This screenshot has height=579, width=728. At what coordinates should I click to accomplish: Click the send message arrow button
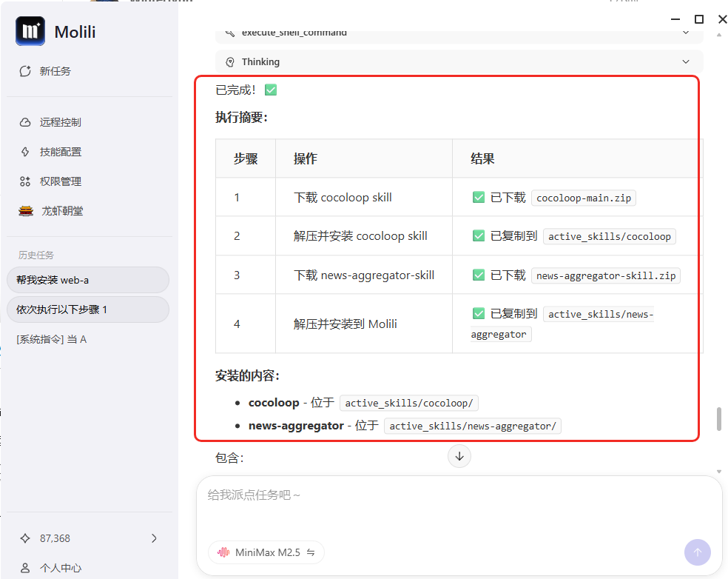[697, 552]
